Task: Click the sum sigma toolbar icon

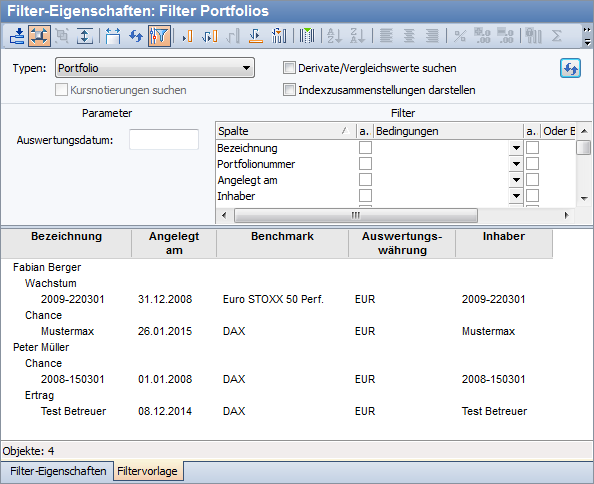Action: pyautogui.click(x=556, y=36)
